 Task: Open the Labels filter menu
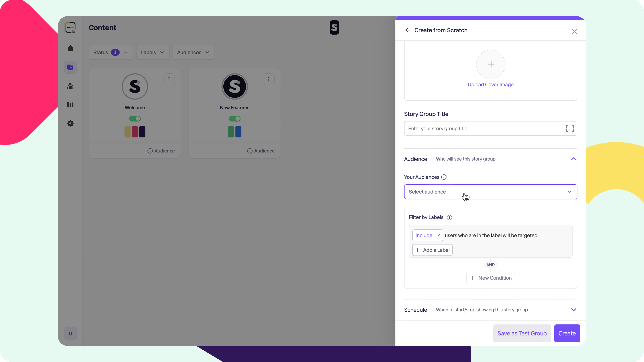152,52
